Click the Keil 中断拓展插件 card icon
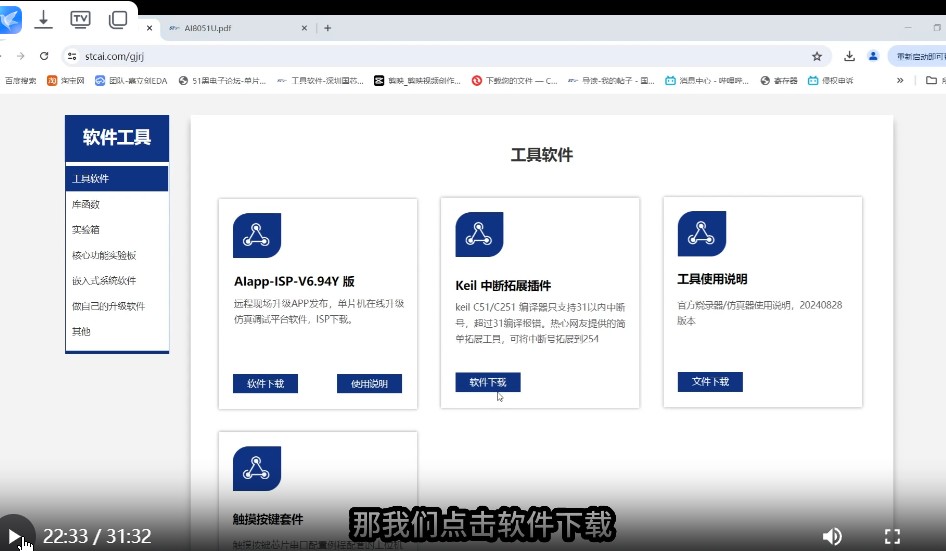Screen dimensions: 946x551 pos(479,234)
